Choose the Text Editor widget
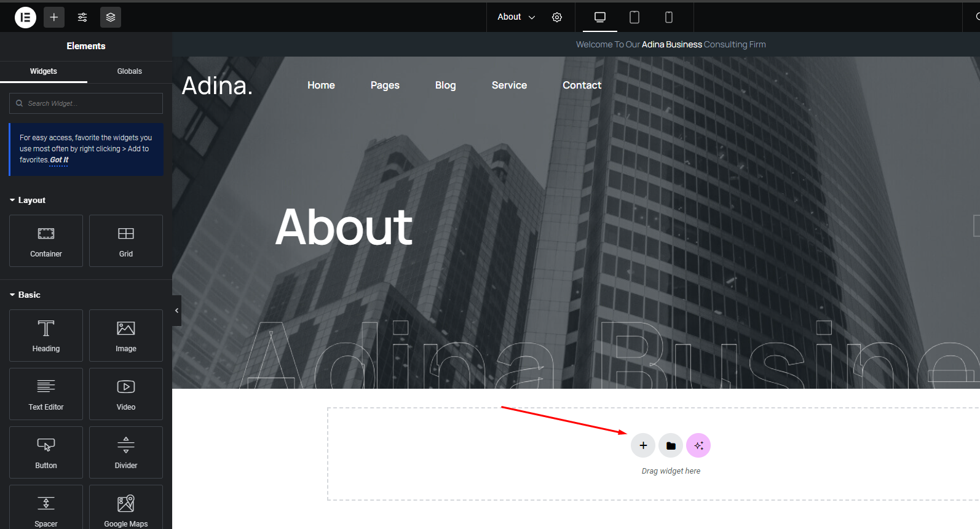This screenshot has width=980, height=529. tap(46, 394)
